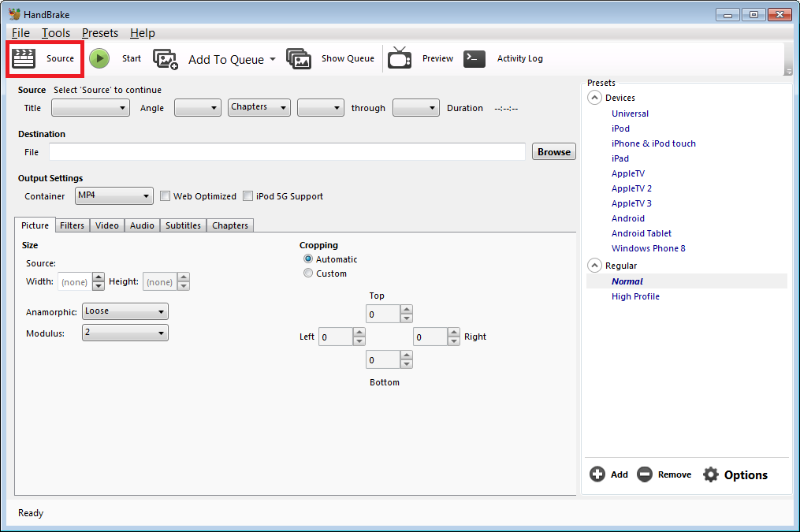Click the Activity Log terminal icon
This screenshot has width=800, height=532.
point(474,58)
